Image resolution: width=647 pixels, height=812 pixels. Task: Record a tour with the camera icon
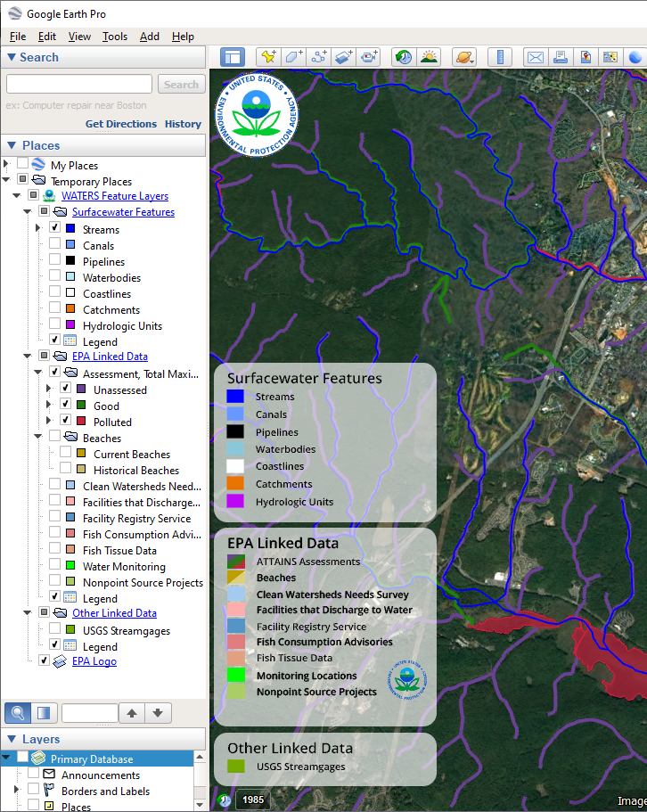click(369, 57)
